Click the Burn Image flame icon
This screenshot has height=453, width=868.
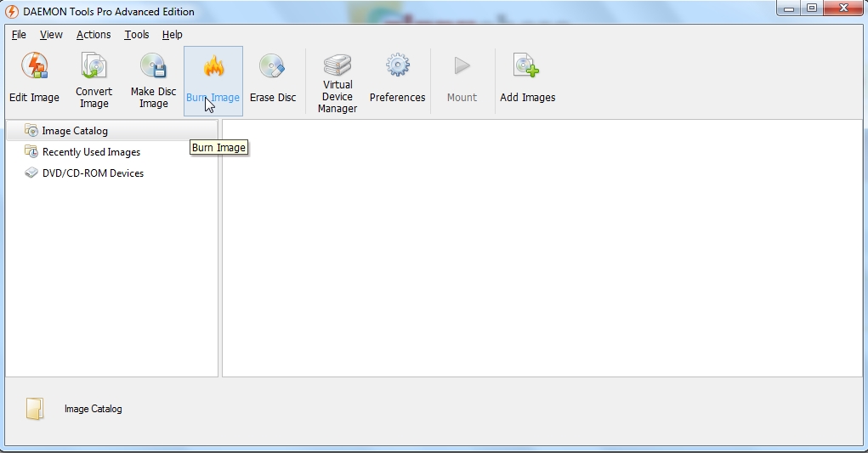click(213, 66)
